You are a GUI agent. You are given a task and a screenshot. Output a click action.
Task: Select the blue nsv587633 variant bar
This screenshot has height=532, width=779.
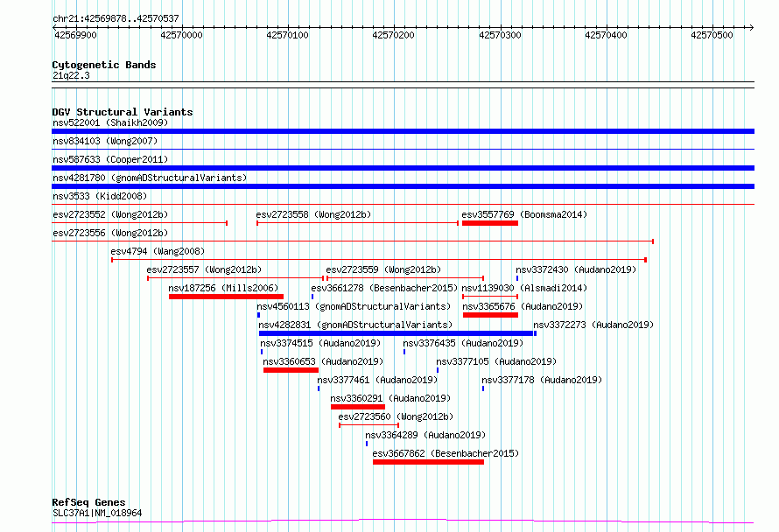(403, 168)
